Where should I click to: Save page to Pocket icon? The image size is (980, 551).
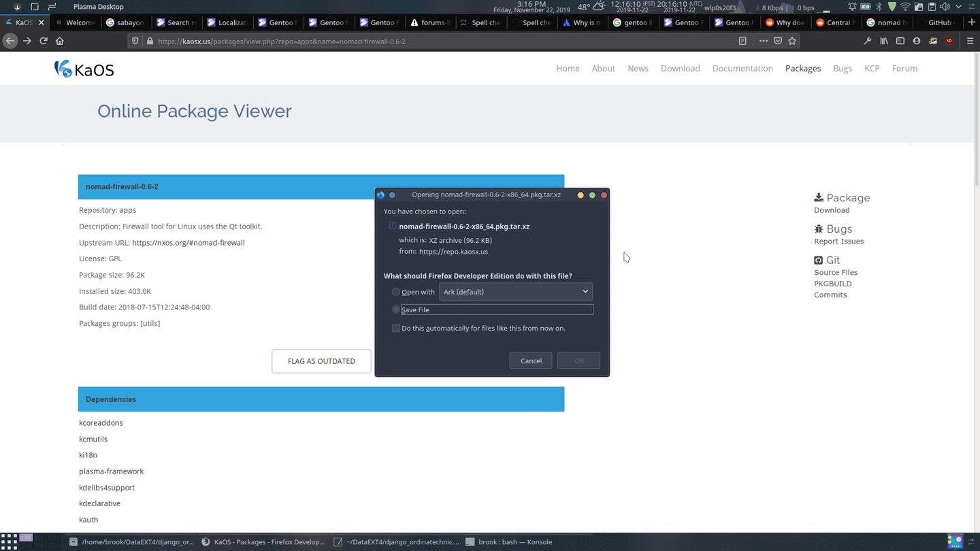778,41
